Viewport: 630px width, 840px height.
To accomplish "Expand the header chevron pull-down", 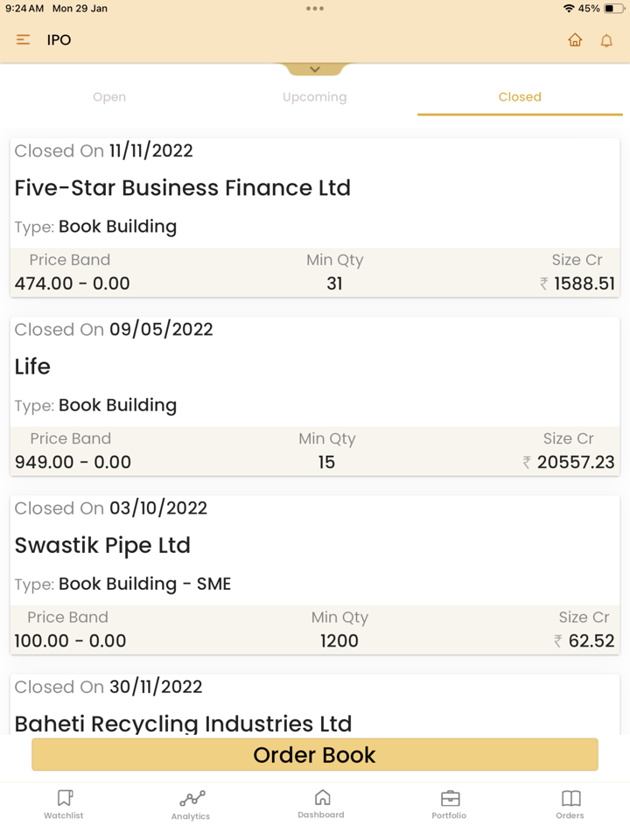I will click(x=315, y=69).
